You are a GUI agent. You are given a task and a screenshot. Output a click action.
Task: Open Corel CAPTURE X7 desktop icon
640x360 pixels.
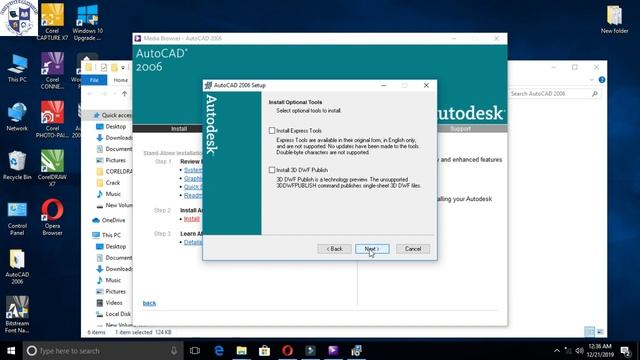(52, 22)
